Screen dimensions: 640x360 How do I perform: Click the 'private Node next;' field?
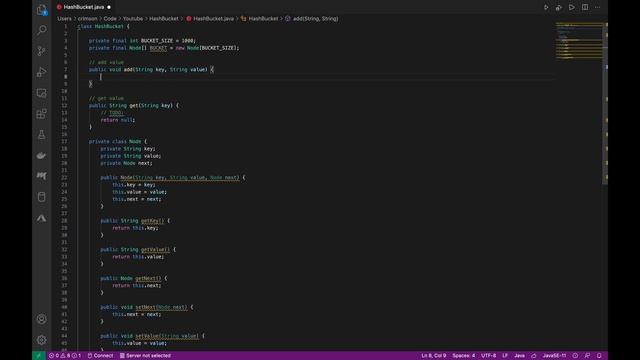(x=126, y=163)
